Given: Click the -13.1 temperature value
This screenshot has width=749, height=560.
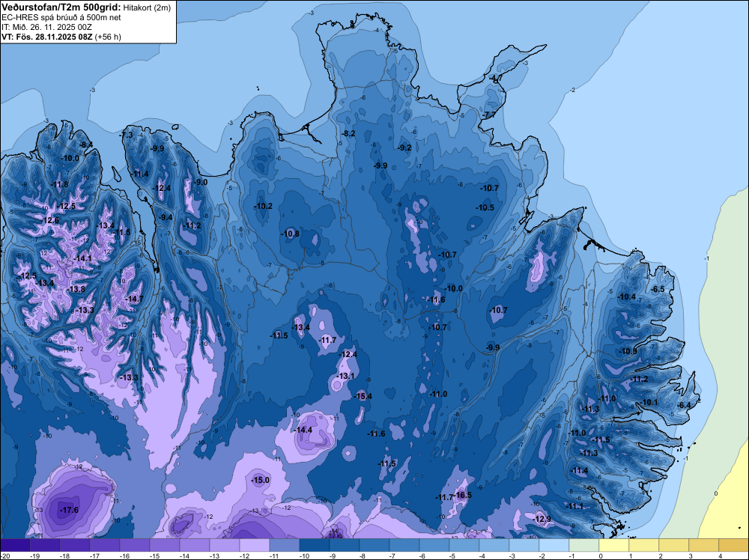Looking at the screenshot, I should coord(346,376).
